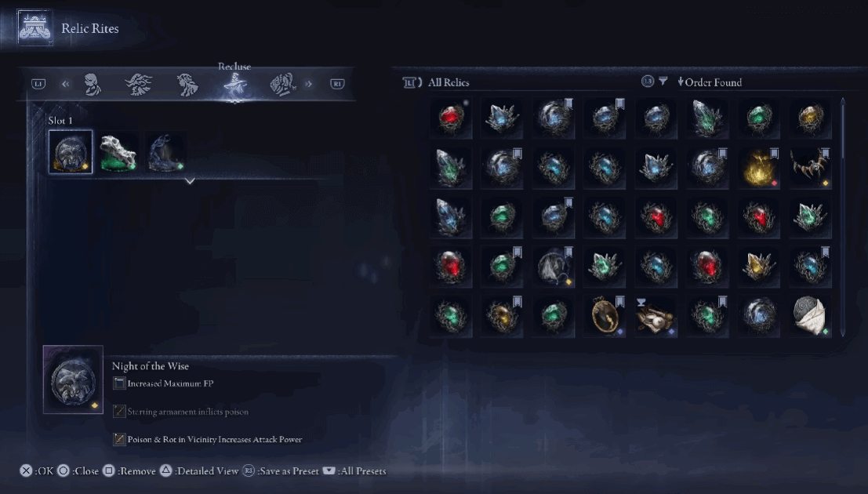Toggle Poison & Rot in Vicinity effect box

click(x=119, y=439)
